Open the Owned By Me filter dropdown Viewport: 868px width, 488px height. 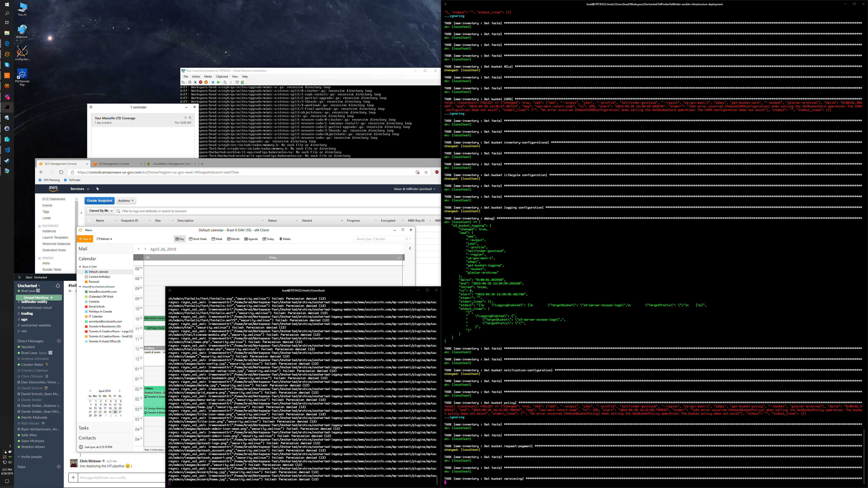100,211
